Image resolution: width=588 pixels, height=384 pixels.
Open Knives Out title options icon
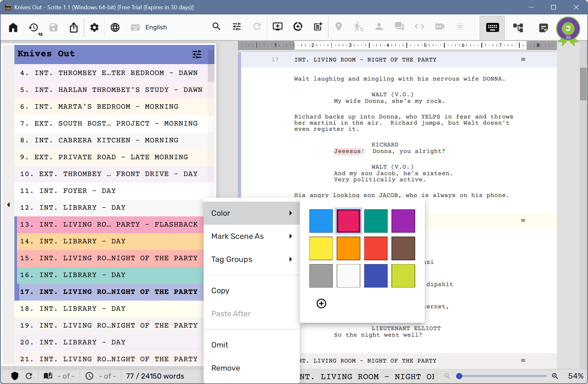(197, 54)
